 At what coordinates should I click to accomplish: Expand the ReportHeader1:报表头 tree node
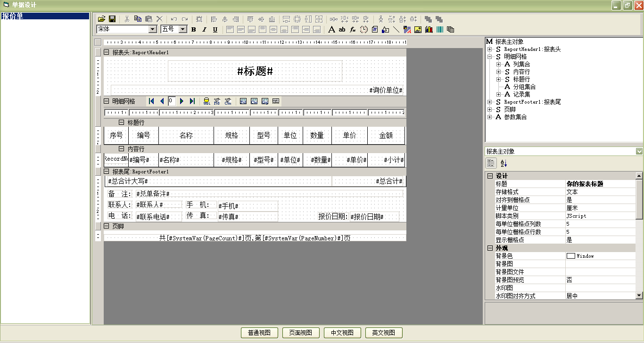[490, 49]
